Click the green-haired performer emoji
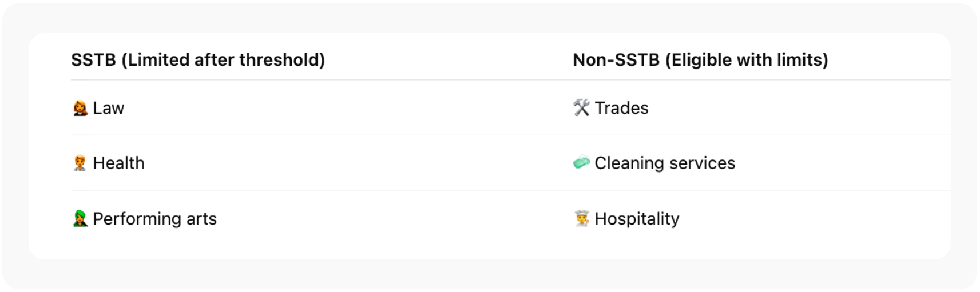 click(x=80, y=219)
